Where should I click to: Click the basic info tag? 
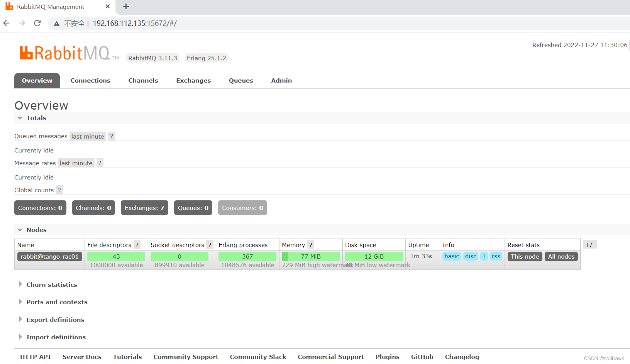[x=452, y=256]
